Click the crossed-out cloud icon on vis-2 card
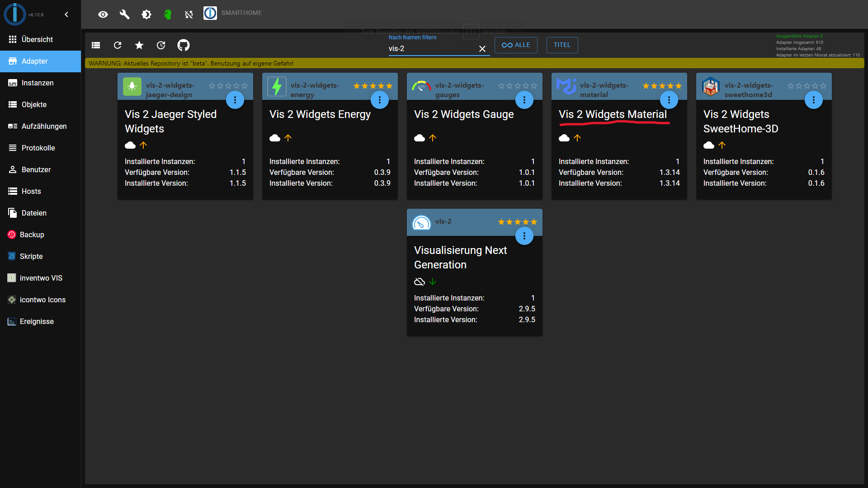The image size is (868, 488). tap(420, 282)
